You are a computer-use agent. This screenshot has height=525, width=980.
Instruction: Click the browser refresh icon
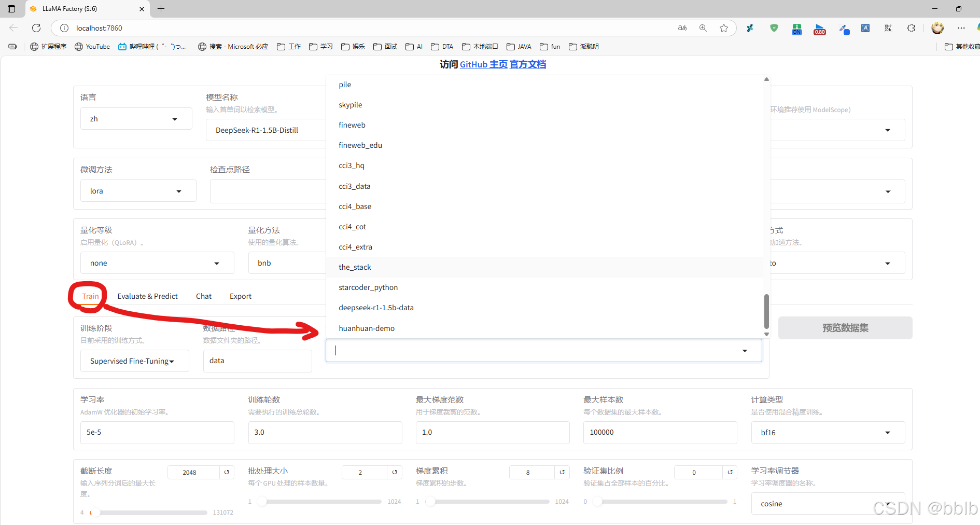(x=36, y=28)
